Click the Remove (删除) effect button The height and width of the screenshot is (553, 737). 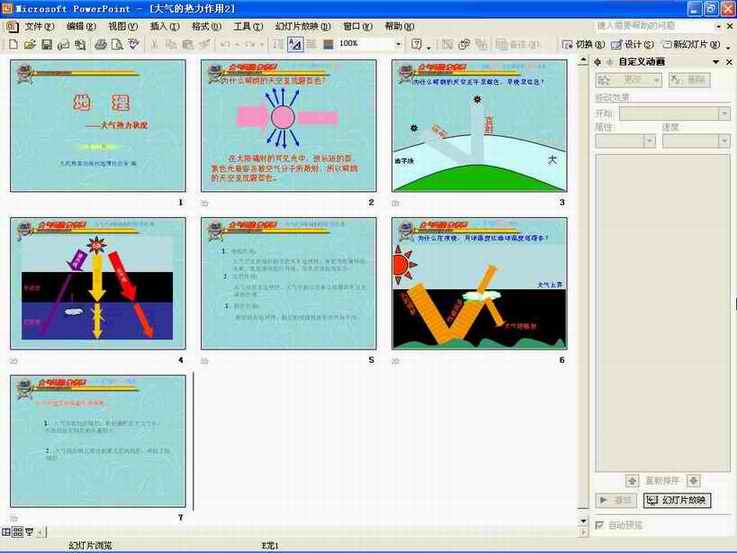(x=690, y=80)
